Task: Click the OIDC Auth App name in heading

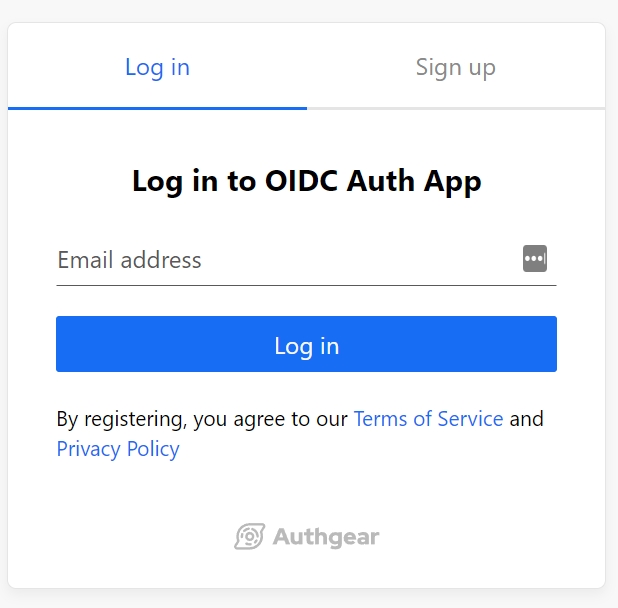Action: point(373,181)
